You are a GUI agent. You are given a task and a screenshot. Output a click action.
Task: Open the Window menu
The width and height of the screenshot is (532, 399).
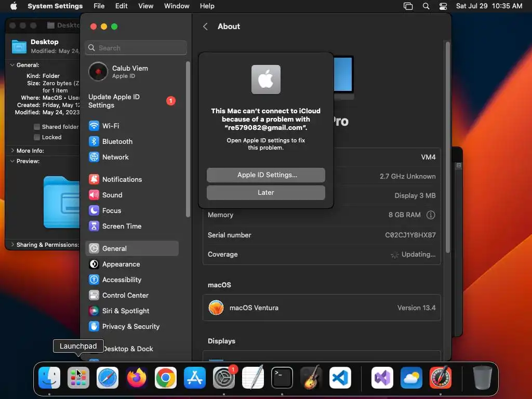coord(177,6)
